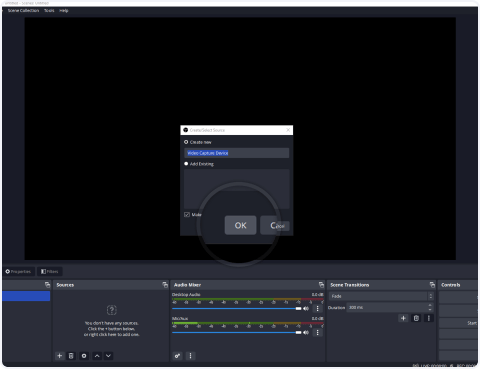Adjust the Duration spinner arrows
Image resolution: width=480 pixels, height=369 pixels.
pos(430,307)
